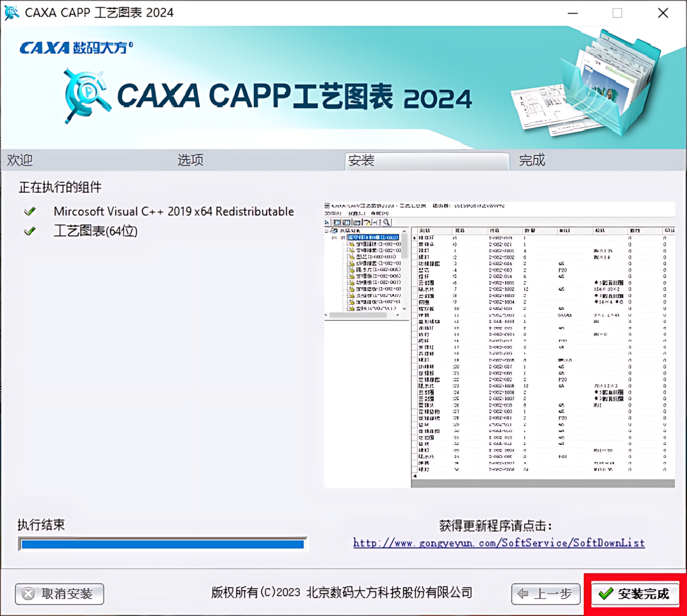
Task: Select the 完成 step tab
Action: pyautogui.click(x=532, y=160)
